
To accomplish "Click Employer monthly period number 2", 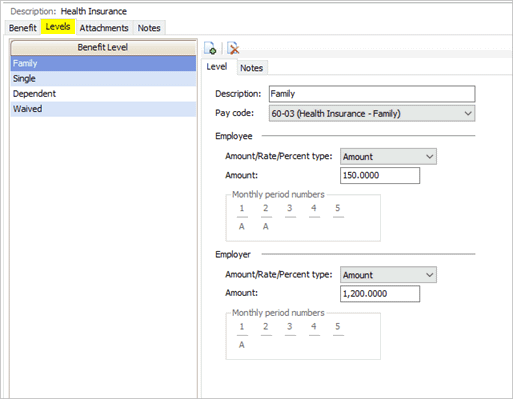I will click(266, 327).
